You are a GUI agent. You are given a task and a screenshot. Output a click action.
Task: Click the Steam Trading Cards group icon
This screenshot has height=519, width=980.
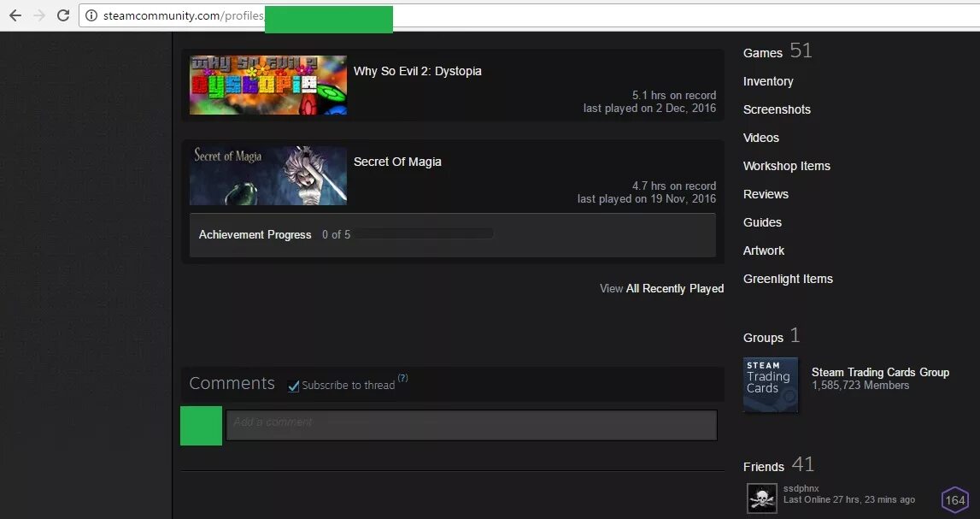pyautogui.click(x=771, y=385)
